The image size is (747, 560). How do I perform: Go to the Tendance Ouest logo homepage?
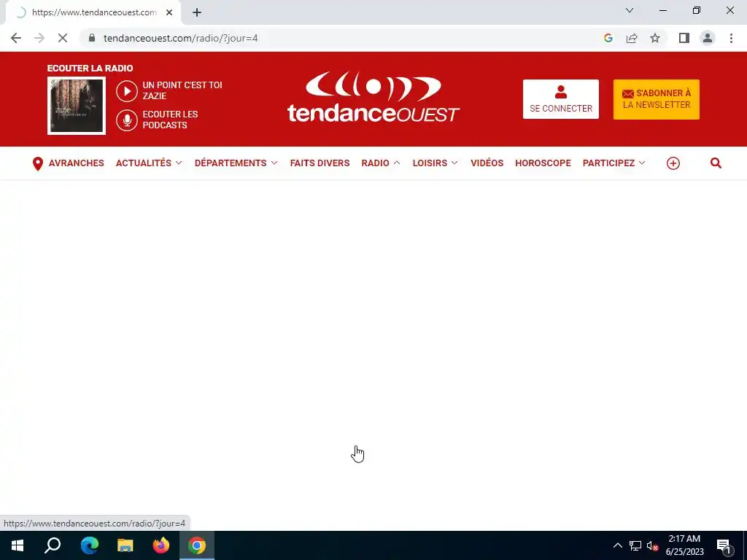pos(373,98)
